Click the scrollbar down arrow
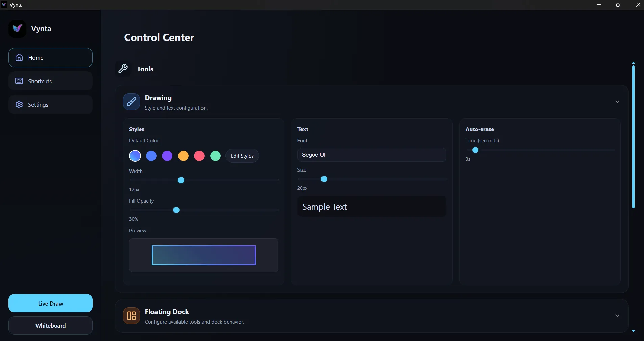 (x=633, y=331)
